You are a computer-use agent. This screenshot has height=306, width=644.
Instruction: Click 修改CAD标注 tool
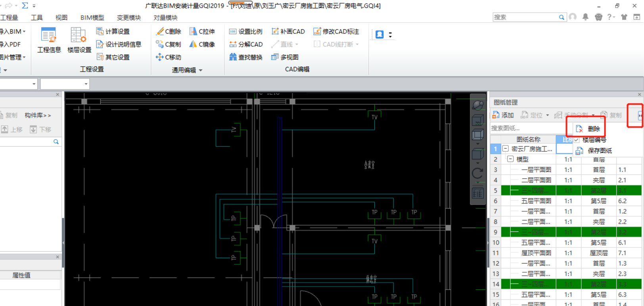tap(336, 31)
